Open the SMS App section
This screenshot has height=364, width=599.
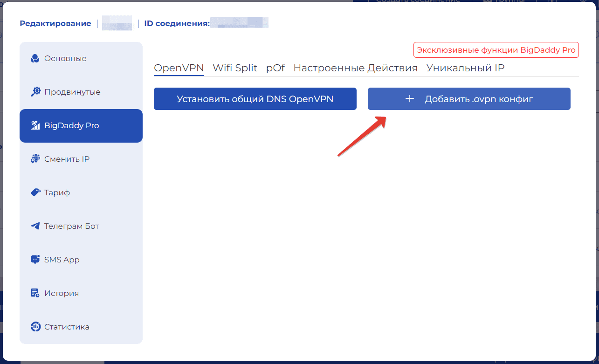[x=81, y=260]
